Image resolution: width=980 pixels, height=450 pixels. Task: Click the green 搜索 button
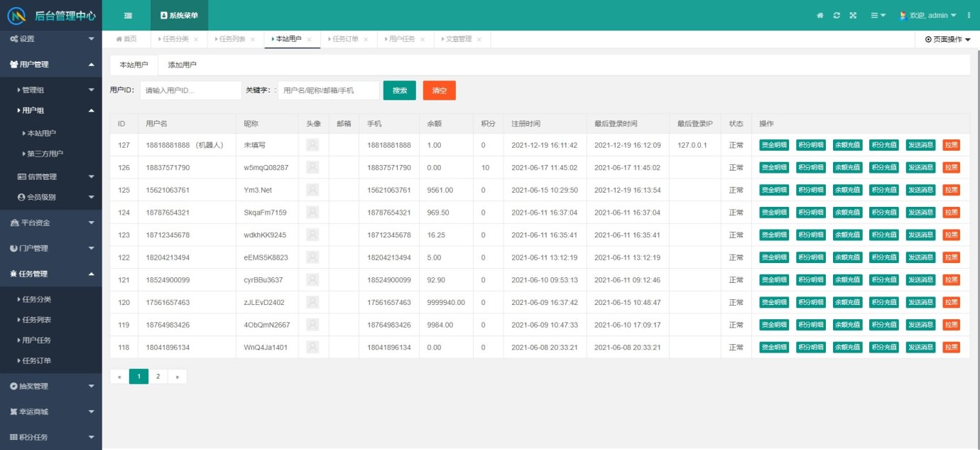(400, 90)
